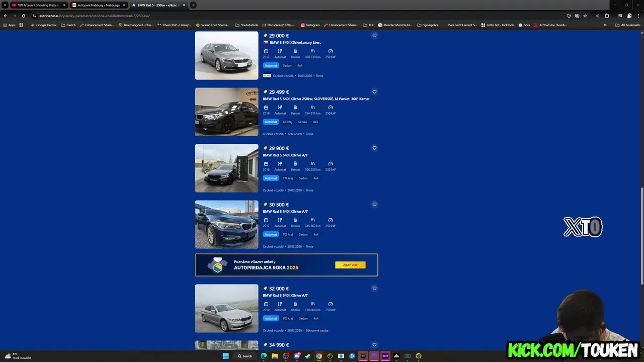Switch to the Autopark Nabburg tab
644x362 pixels.
[x=99, y=5]
